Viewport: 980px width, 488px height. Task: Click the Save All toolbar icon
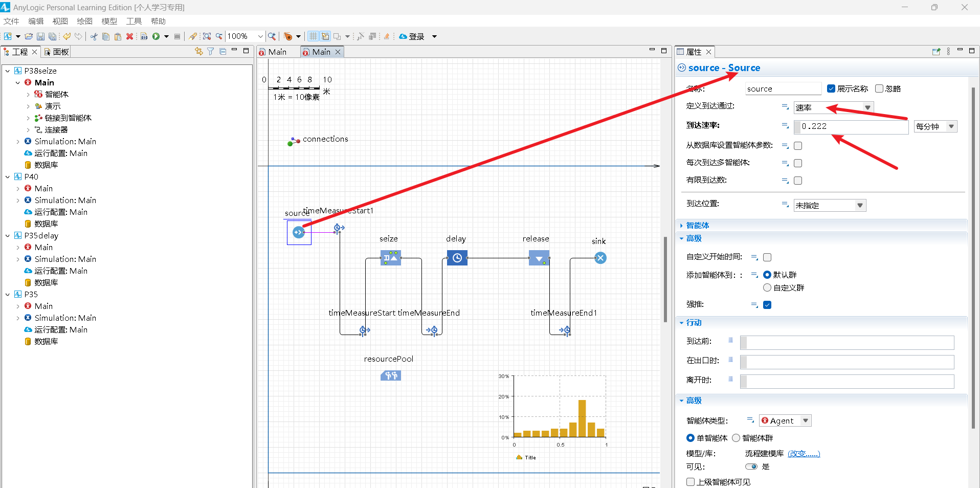(x=52, y=36)
